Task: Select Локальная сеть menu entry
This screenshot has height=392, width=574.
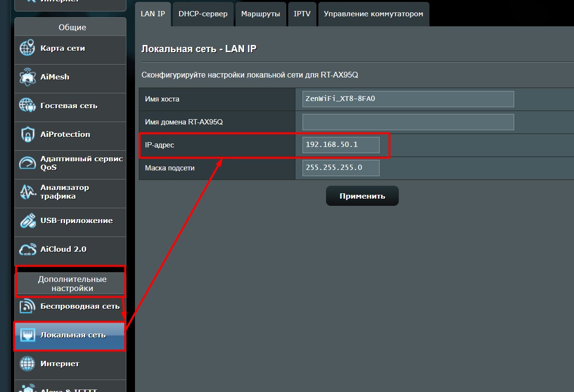Action: click(70, 337)
